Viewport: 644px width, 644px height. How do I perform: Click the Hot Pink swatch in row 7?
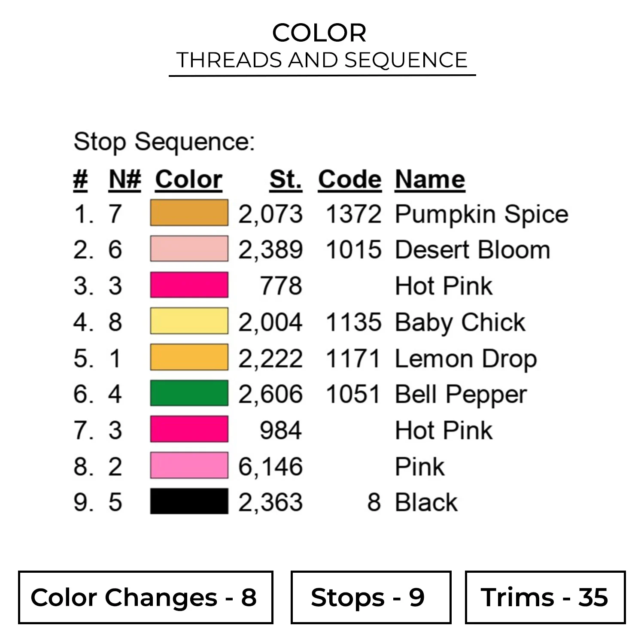click(189, 429)
